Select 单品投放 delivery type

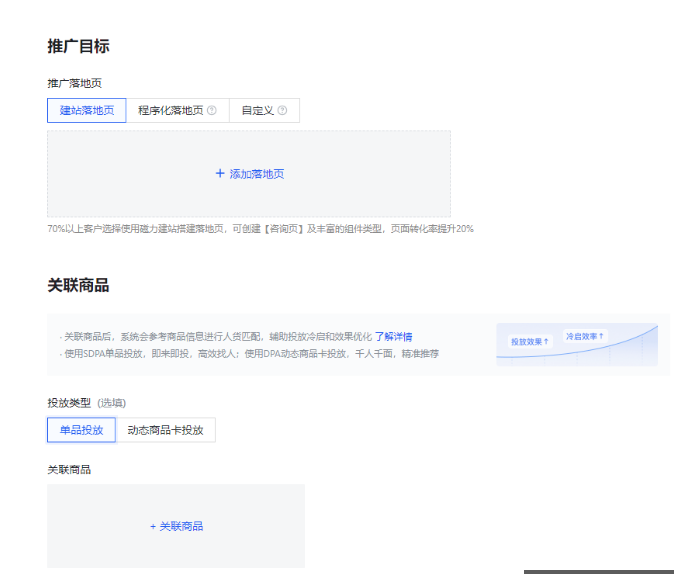tap(81, 430)
